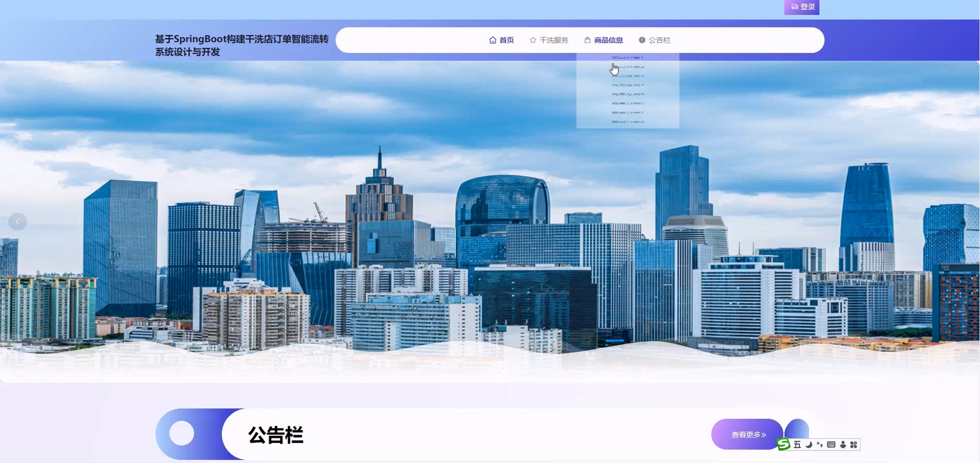This screenshot has height=463, width=980.
Task: Click the exclamation icon beside 公告栏
Action: 642,40
